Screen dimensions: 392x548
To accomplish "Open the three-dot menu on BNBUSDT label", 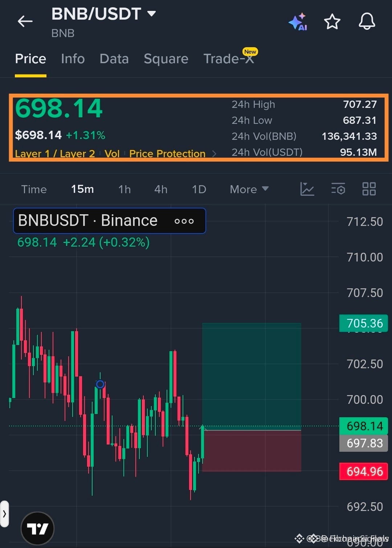I will click(184, 221).
